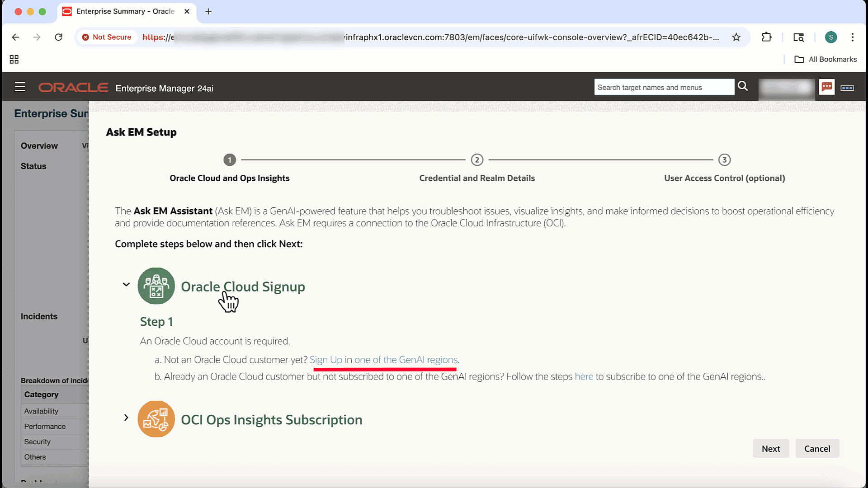Screen dimensions: 868x488
Task: Jump to step 3 User Access Control
Action: coord(724,160)
